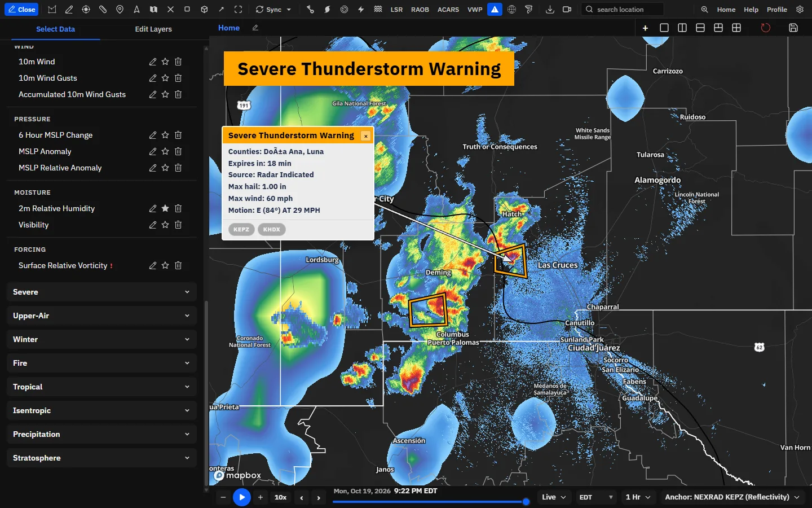This screenshot has height=508, width=812.
Task: Click the timeline slider handle
Action: point(526,501)
